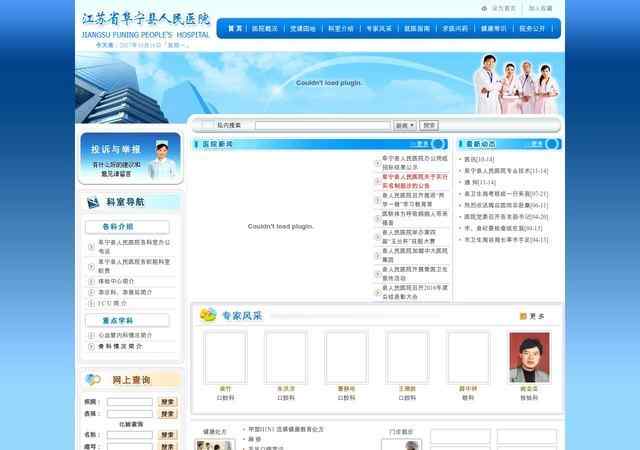
Task: Click the 加入收藏 link
Action: point(540,8)
